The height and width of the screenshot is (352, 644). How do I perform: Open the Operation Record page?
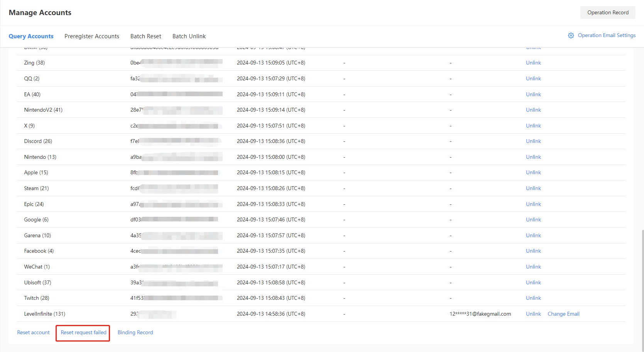coord(607,12)
